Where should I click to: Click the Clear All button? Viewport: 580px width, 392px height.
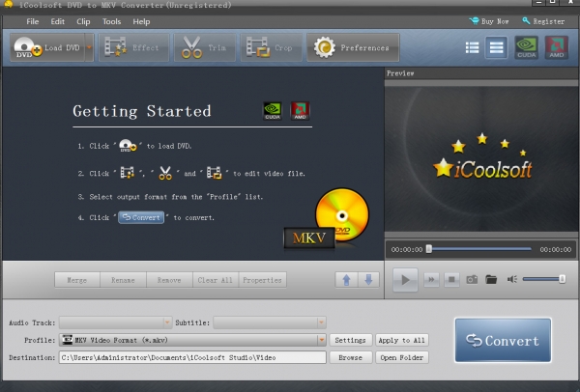click(x=216, y=280)
